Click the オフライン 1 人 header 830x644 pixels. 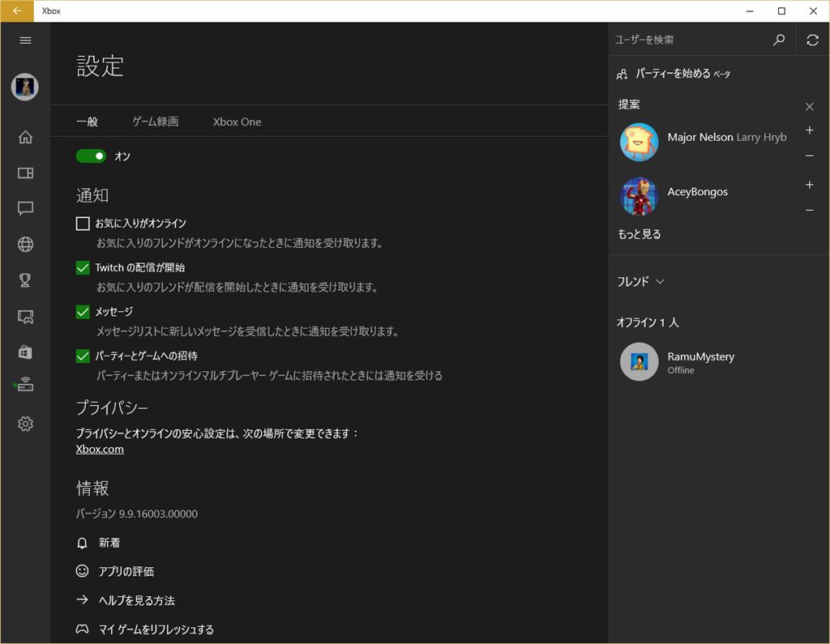[648, 322]
